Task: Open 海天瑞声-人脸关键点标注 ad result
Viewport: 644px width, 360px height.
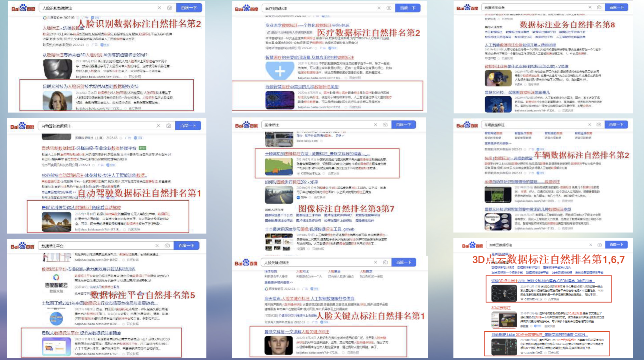Action: tap(310, 299)
